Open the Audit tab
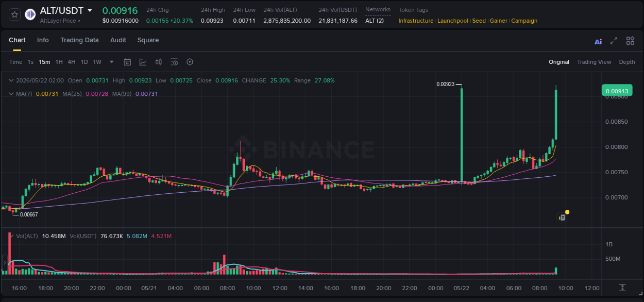Screen dimensions: 644x302 (118, 40)
